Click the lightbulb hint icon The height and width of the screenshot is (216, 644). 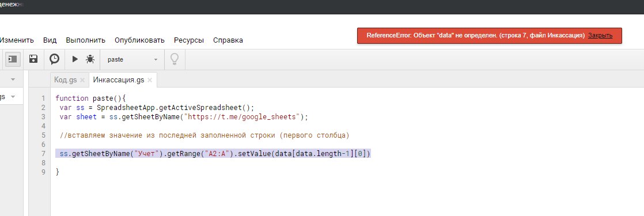point(175,59)
